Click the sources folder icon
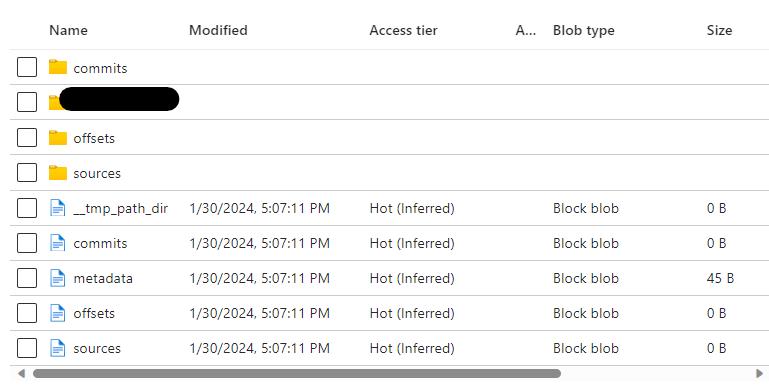The width and height of the screenshot is (769, 388). (x=58, y=173)
